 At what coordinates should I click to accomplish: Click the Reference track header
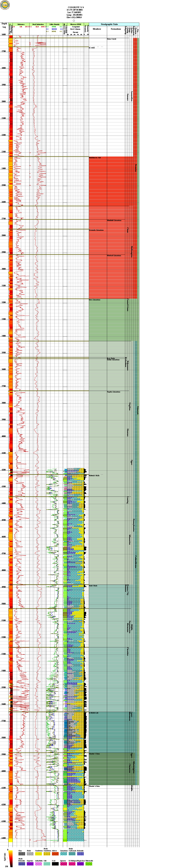(21, 24)
